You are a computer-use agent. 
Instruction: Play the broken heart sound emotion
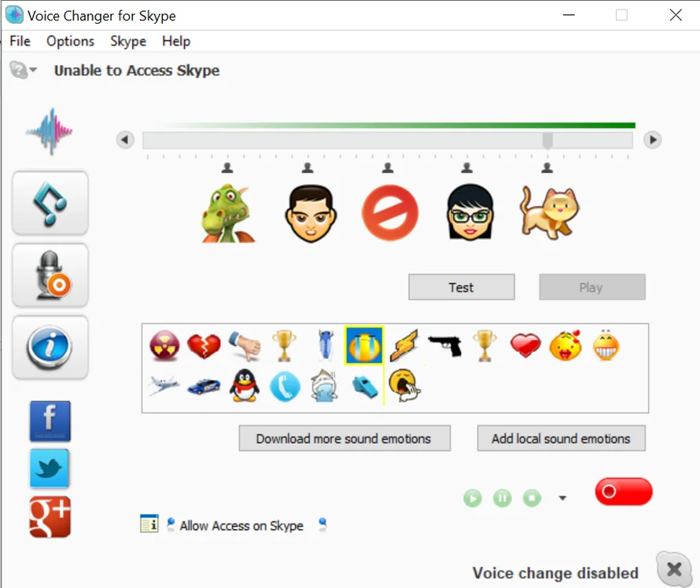(204, 345)
